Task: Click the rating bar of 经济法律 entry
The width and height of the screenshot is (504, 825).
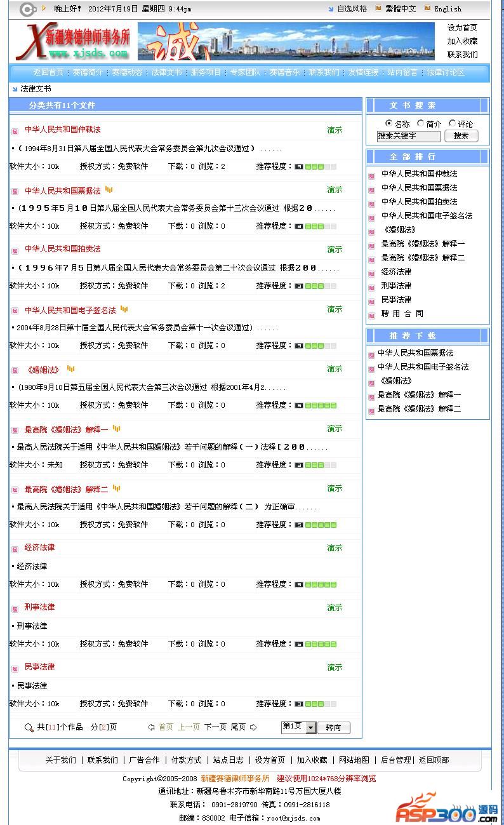Action: pos(315,584)
